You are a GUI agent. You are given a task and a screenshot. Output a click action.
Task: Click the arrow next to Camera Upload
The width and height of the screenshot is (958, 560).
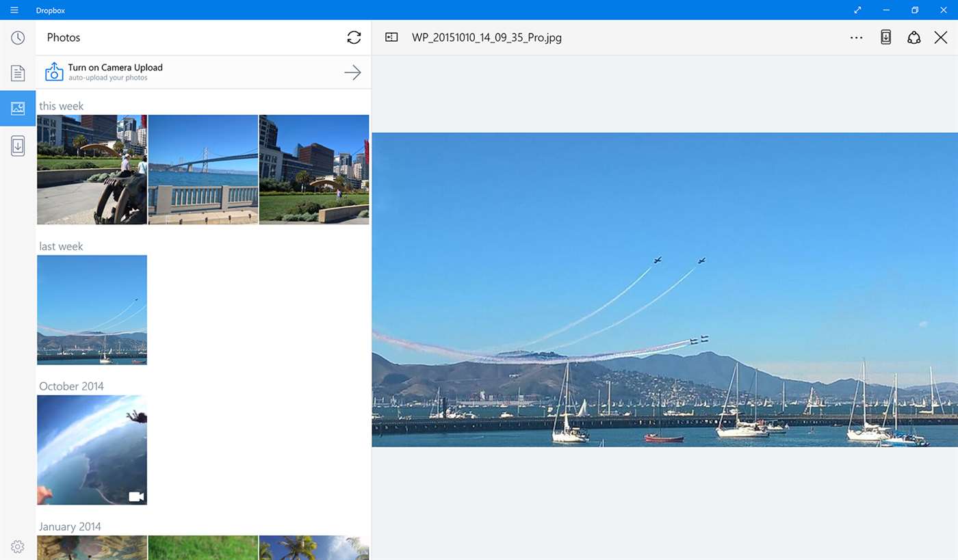click(x=352, y=72)
